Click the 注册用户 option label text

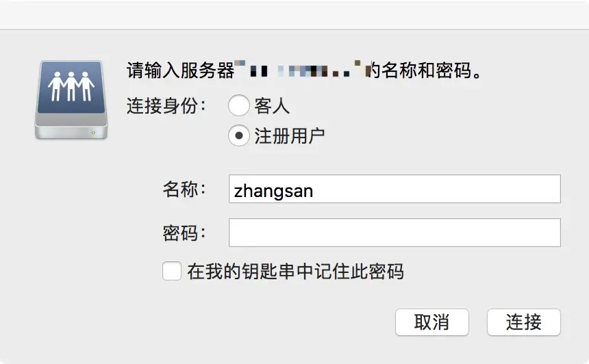[289, 136]
